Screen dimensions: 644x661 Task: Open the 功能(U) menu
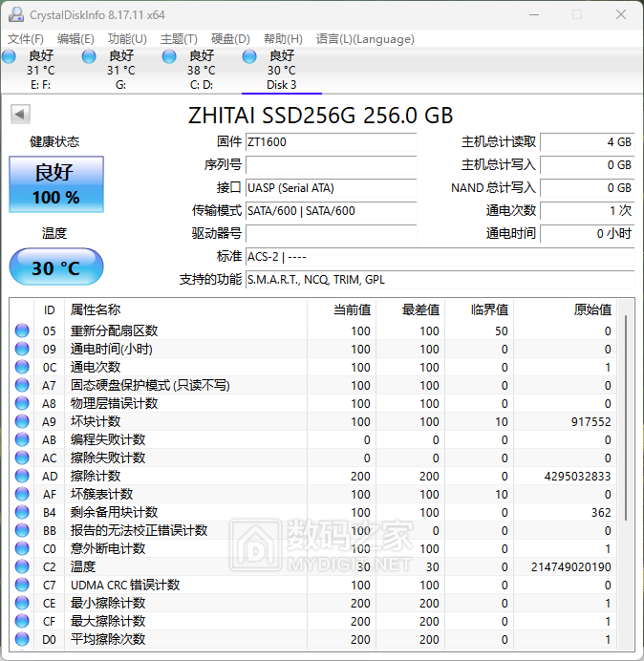click(x=127, y=39)
